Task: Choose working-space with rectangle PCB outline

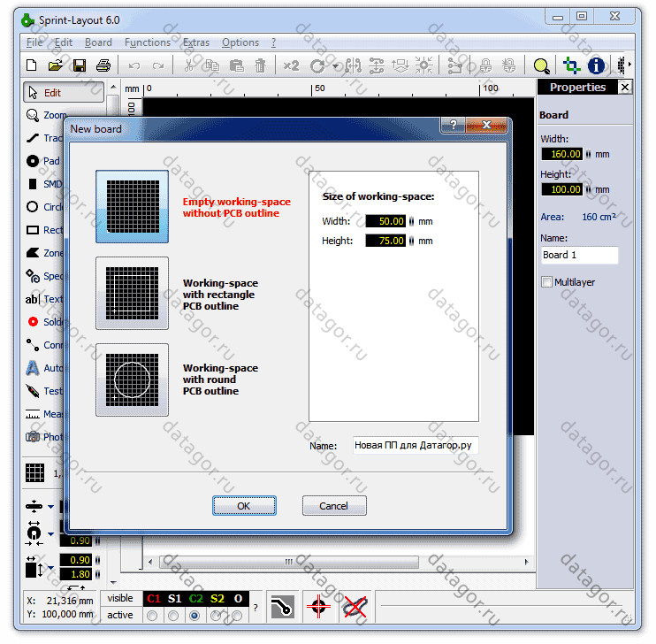Action: click(133, 293)
